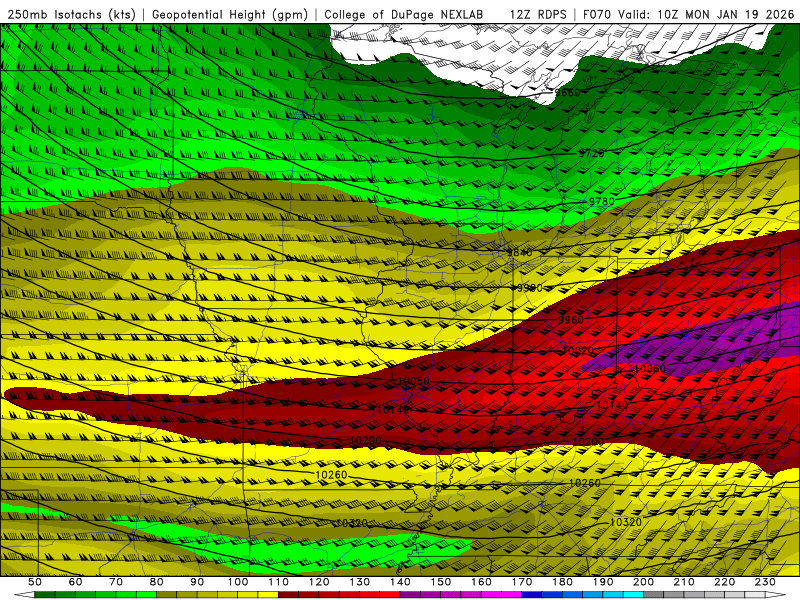Click the color scale value 110
The width and height of the screenshot is (800, 600).
[279, 582]
